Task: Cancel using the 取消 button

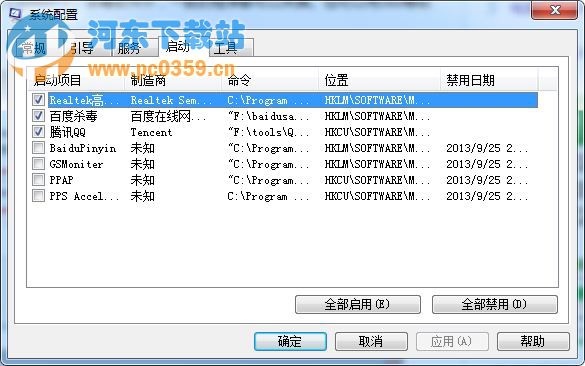Action: pos(371,341)
